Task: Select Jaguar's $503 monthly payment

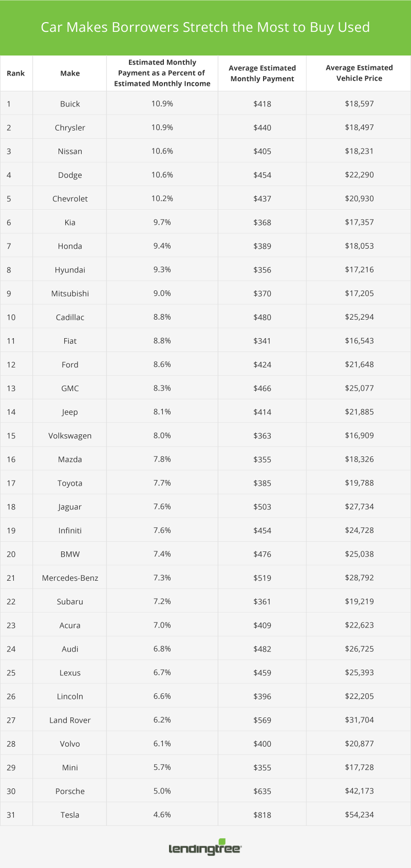Action: [262, 507]
